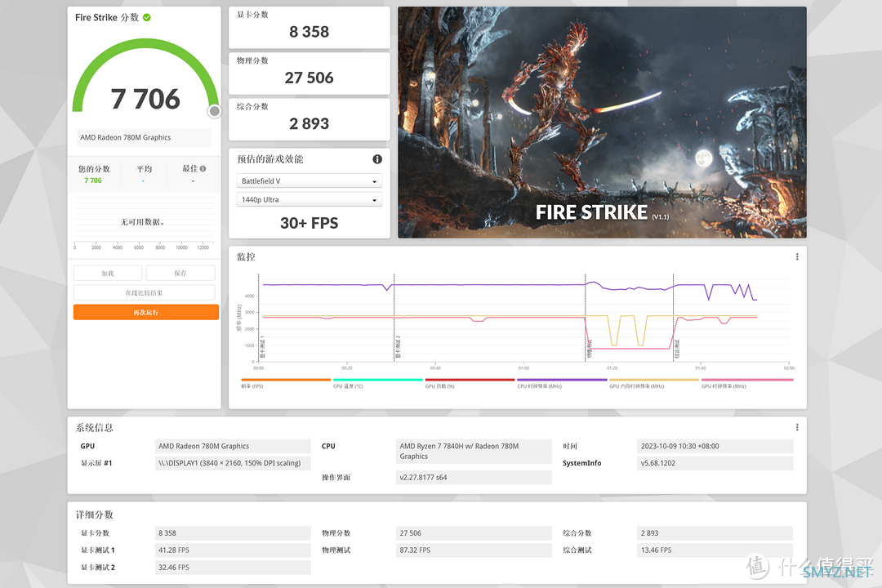Toggle the yellow GPU 内存时钟频率 legend
882x588 pixels.
coord(654,383)
